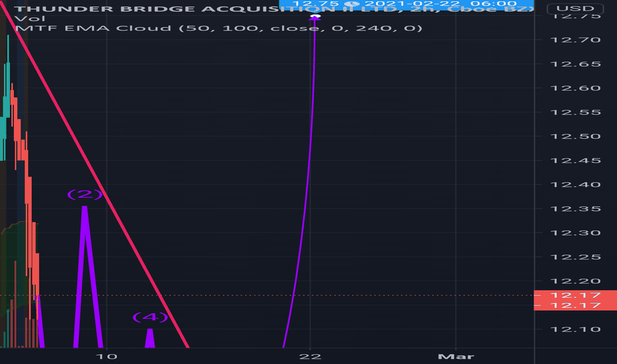The width and height of the screenshot is (617, 364).
Task: Click the 10 date axis label
Action: (107, 357)
